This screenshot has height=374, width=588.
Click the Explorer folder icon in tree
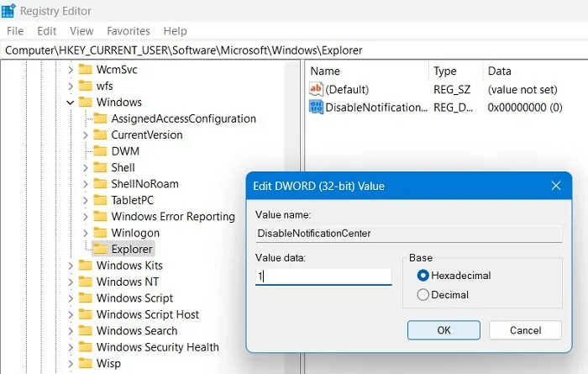pyautogui.click(x=100, y=250)
